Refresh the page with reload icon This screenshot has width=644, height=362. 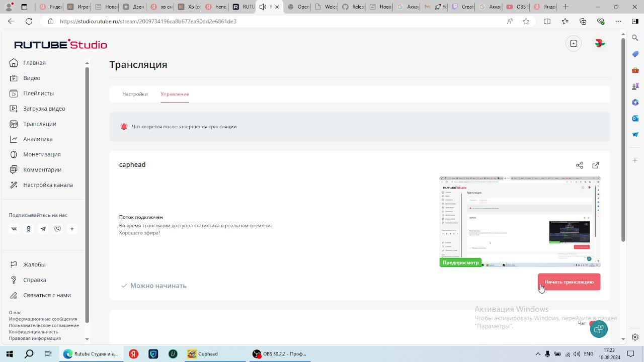[29, 21]
